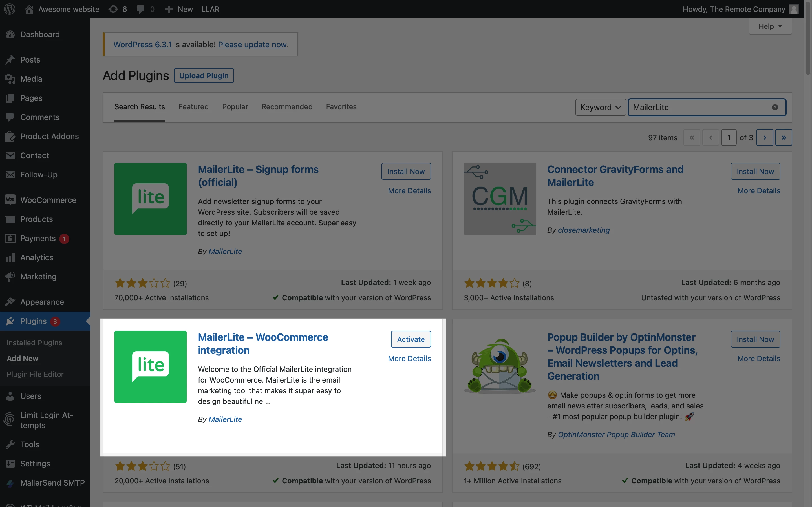Expand the Help dropdown panel
This screenshot has height=507, width=812.
pos(770,26)
